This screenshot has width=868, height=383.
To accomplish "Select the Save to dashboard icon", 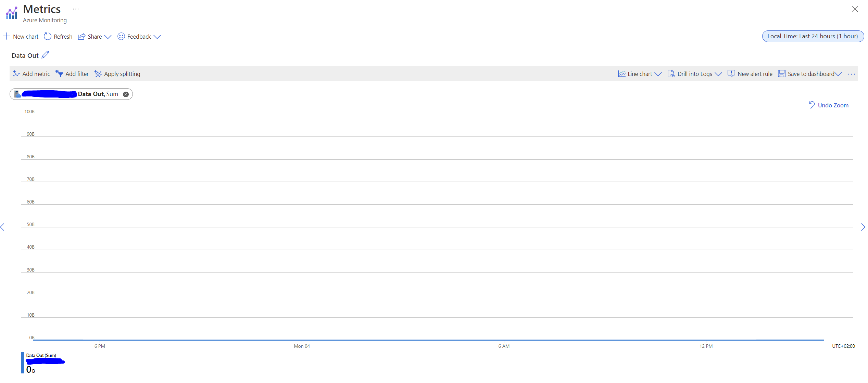I will click(782, 74).
